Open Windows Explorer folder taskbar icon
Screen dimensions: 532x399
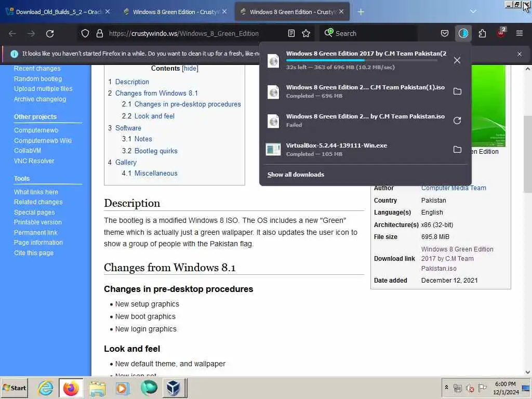coord(97,388)
